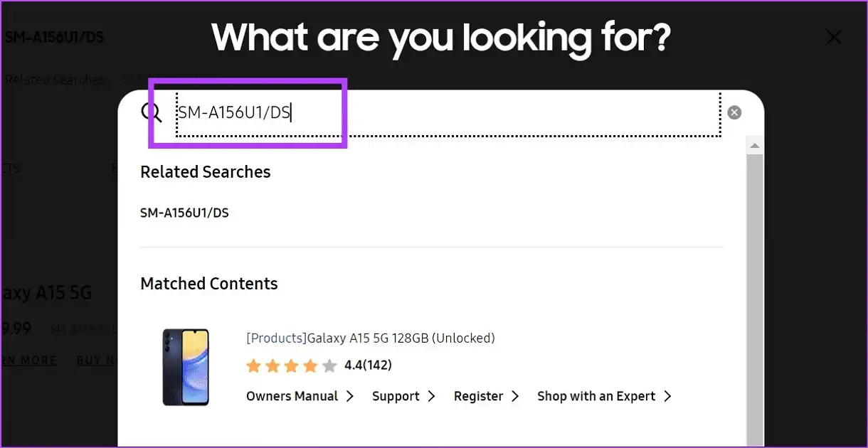Click the orange star rating icons
Image resolution: width=868 pixels, height=448 pixels.
291,366
